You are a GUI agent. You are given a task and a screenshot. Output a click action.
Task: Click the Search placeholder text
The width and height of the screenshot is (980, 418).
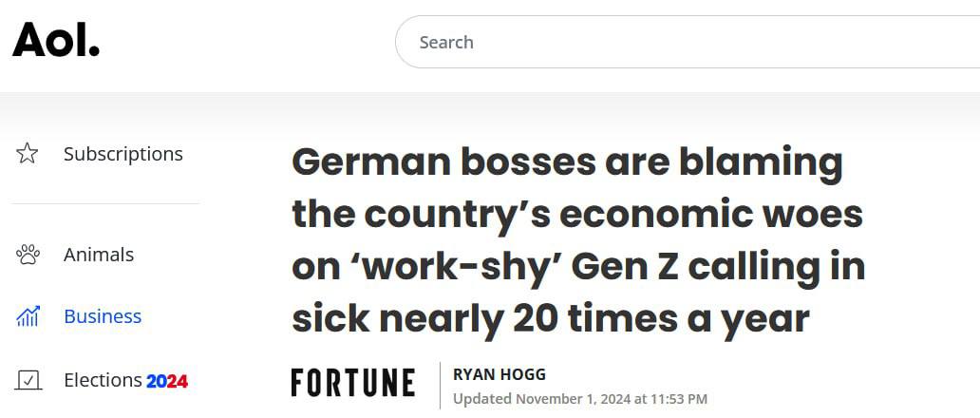coord(446,42)
